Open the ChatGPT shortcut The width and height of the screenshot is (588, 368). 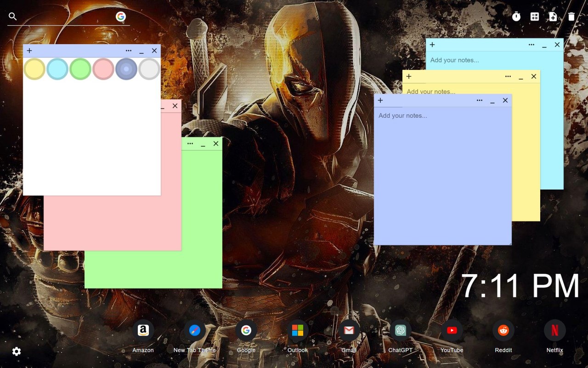[401, 330]
